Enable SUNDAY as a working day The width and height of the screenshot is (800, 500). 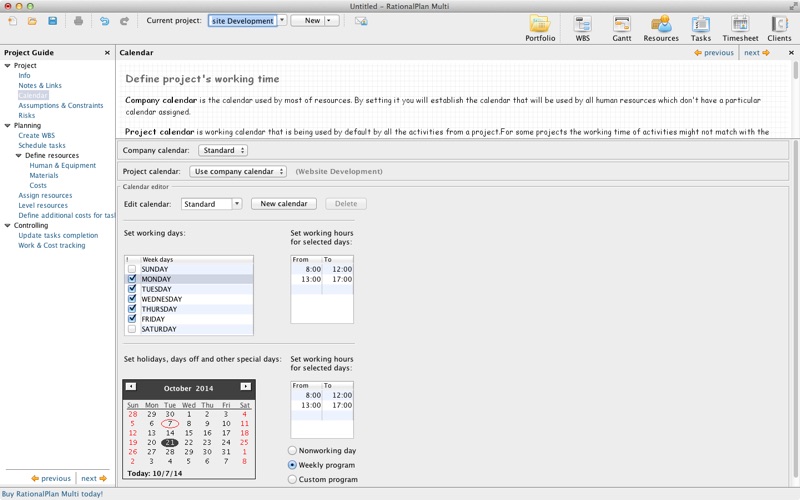tap(132, 269)
